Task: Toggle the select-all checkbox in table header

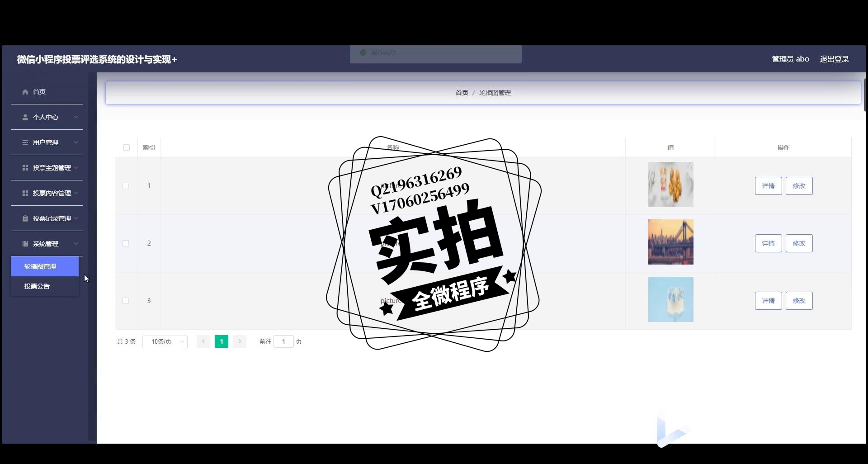Action: pos(127,147)
